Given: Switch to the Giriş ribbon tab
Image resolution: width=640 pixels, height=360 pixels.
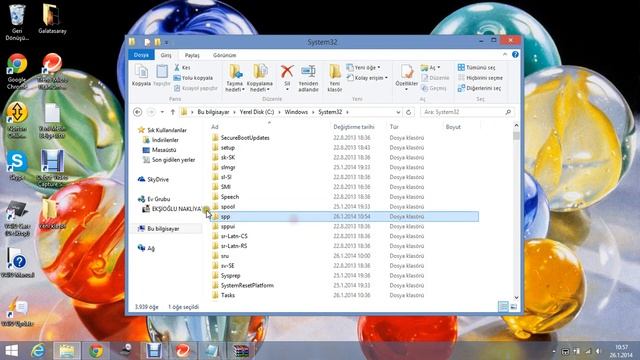Looking at the screenshot, I should point(166,55).
